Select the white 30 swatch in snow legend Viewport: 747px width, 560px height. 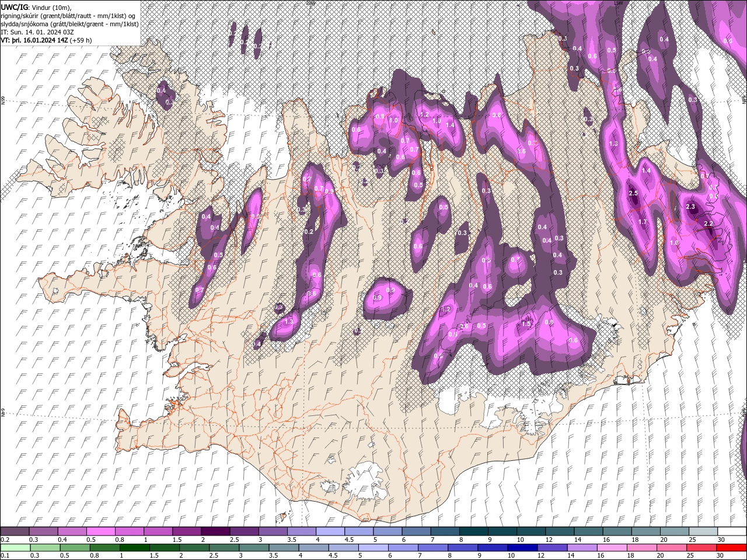[732, 531]
